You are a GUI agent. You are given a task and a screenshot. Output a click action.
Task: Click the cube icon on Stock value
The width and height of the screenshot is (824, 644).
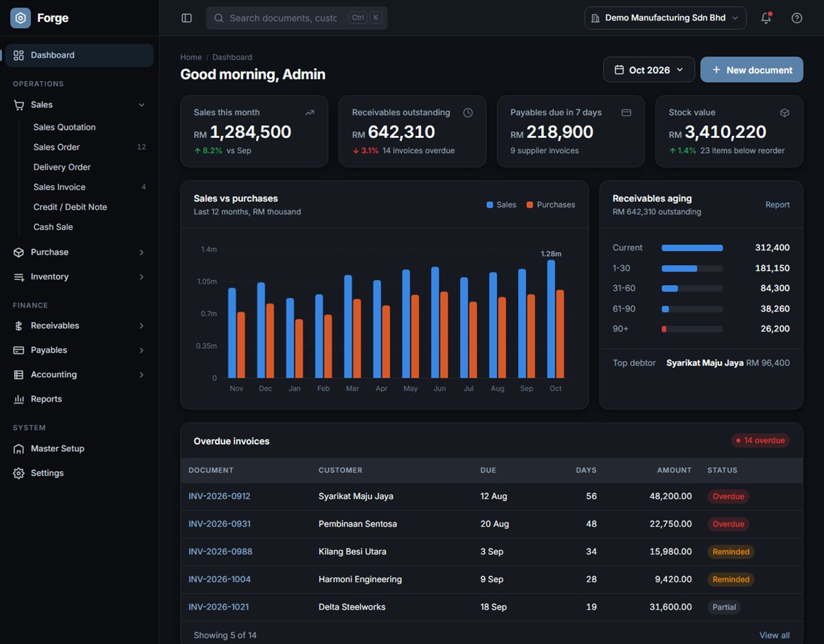tap(785, 113)
